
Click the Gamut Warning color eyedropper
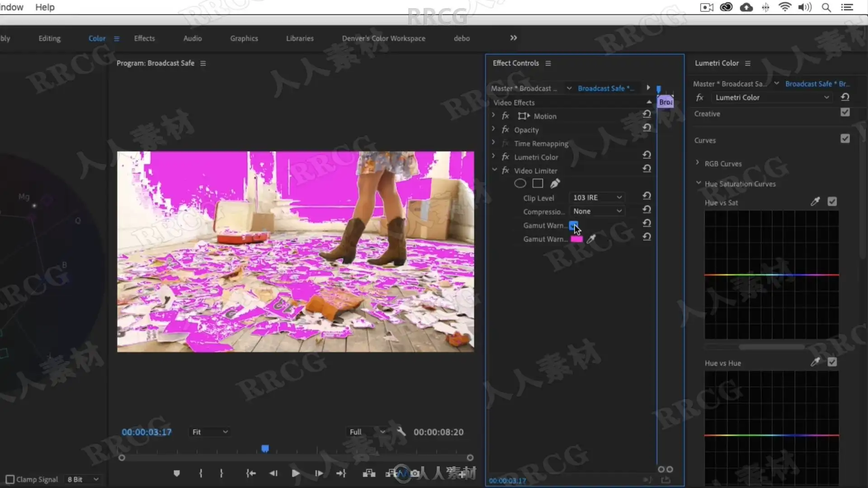point(591,239)
